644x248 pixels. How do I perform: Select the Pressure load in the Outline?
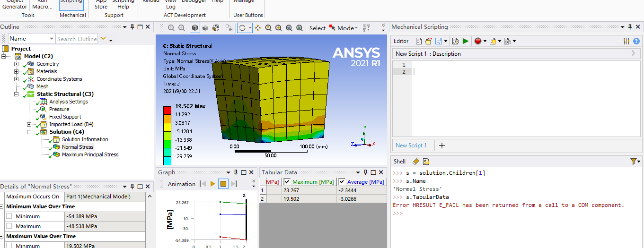pyautogui.click(x=59, y=109)
